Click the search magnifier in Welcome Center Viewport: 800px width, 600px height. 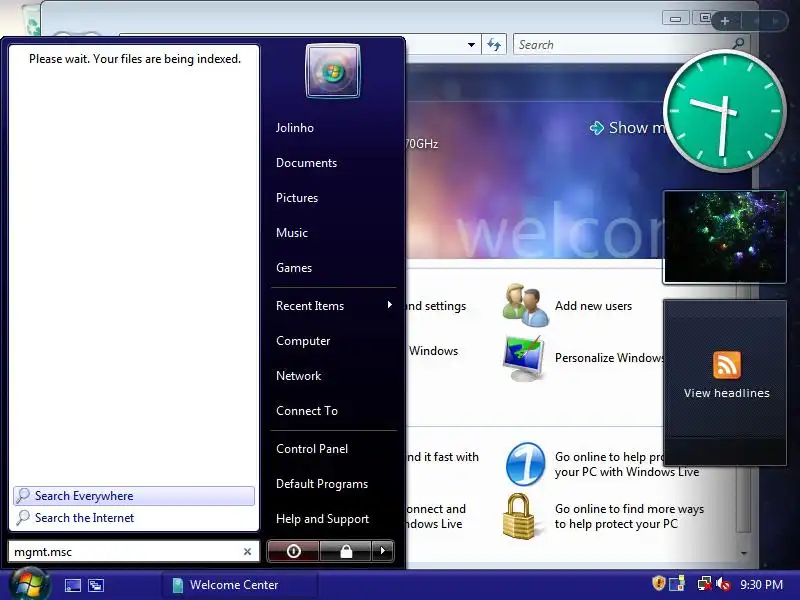[738, 44]
